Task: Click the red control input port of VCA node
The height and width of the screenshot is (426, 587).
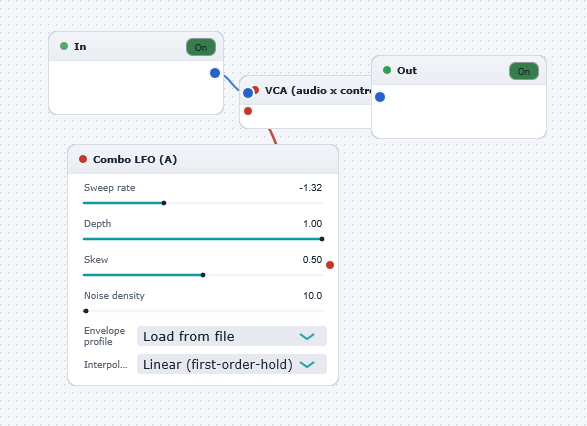Action: pyautogui.click(x=248, y=111)
